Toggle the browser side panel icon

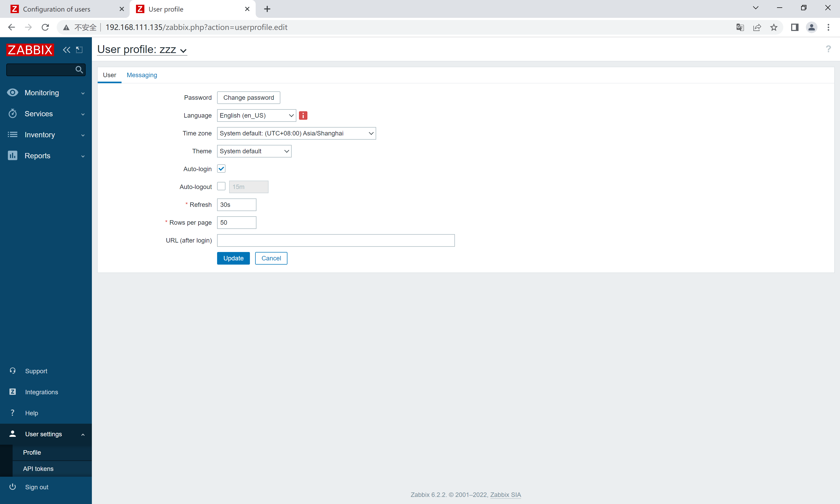tap(795, 27)
